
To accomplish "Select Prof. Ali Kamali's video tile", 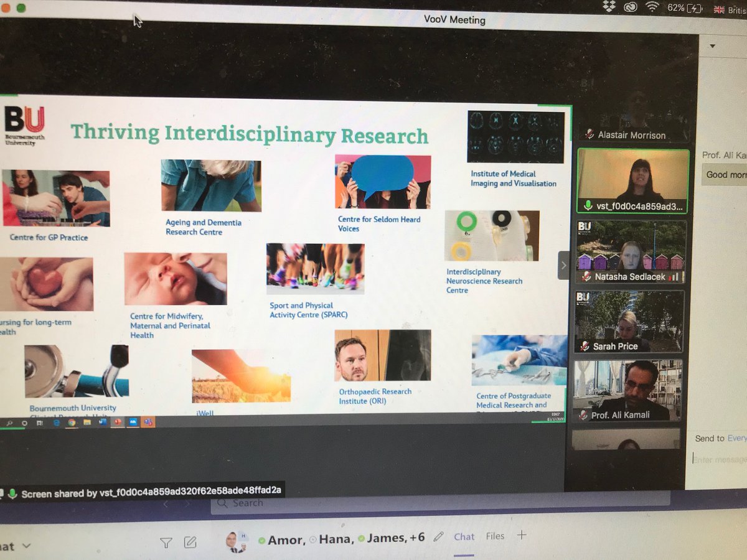I will (627, 390).
